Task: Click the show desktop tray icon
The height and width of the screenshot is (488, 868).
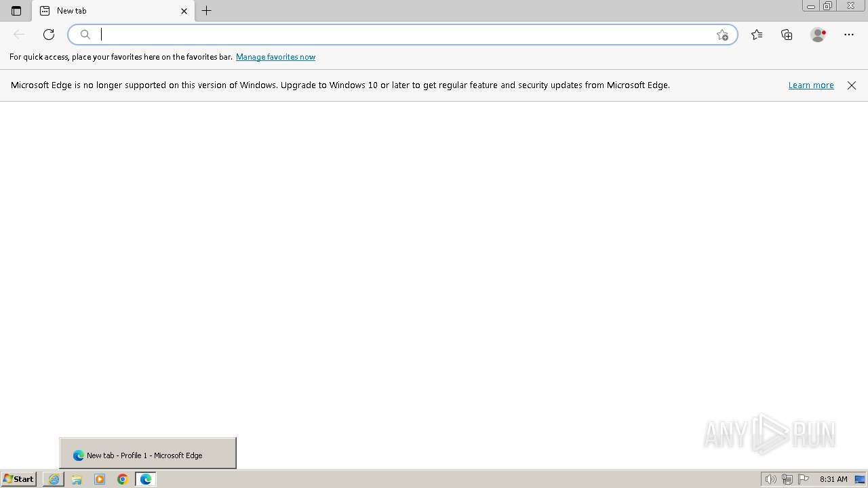Action: pos(860,479)
